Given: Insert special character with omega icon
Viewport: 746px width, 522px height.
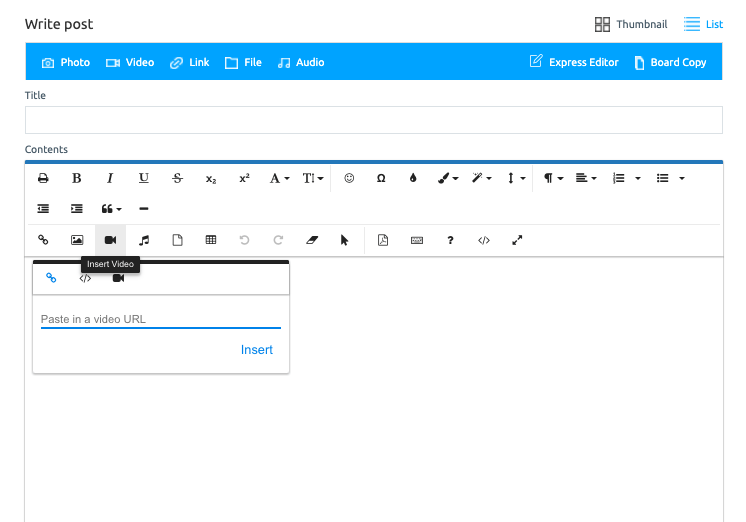Looking at the screenshot, I should (381, 178).
